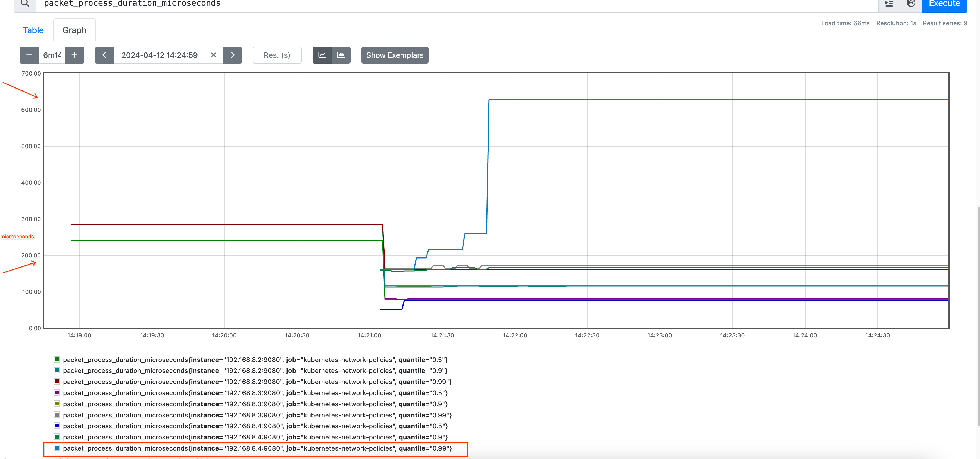980x459 pixels.
Task: Click the Res. (s) resolution field
Action: [x=277, y=55]
